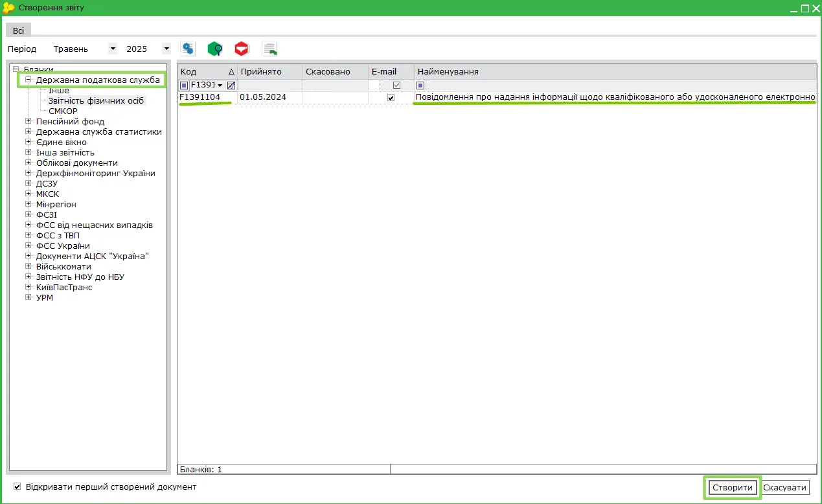Click the Скасувати button

tap(785, 488)
